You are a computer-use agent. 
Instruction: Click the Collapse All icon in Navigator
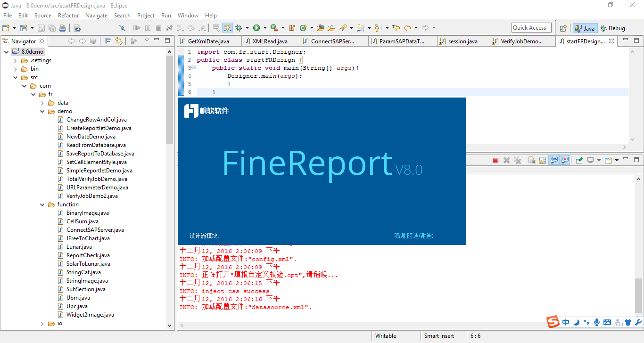coord(108,41)
